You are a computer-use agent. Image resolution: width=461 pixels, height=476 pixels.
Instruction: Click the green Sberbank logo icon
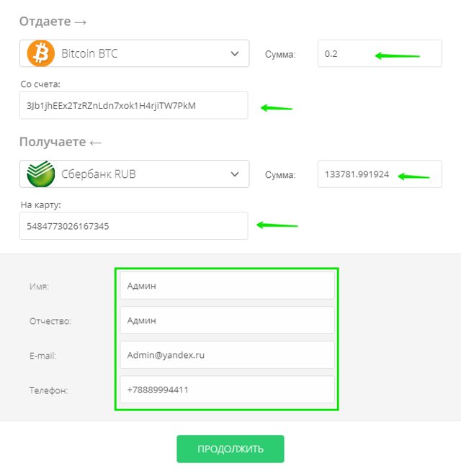[41, 174]
